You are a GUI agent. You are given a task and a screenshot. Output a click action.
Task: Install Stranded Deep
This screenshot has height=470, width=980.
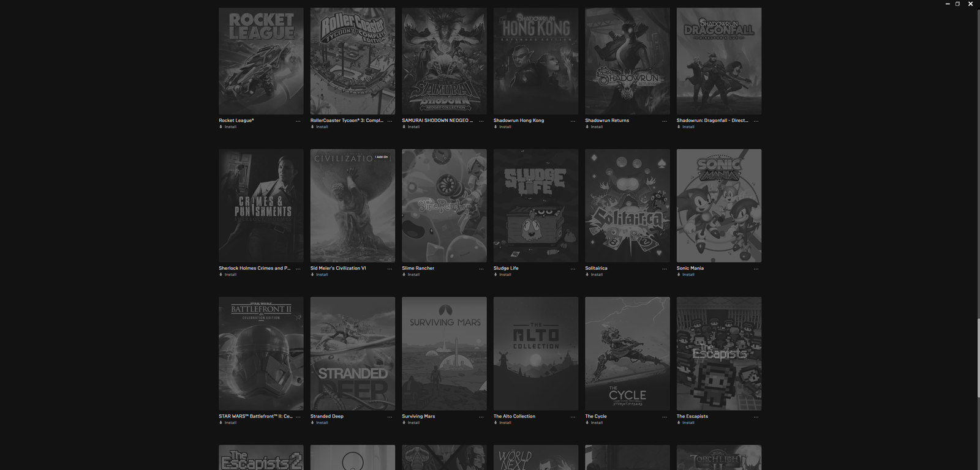pyautogui.click(x=319, y=422)
